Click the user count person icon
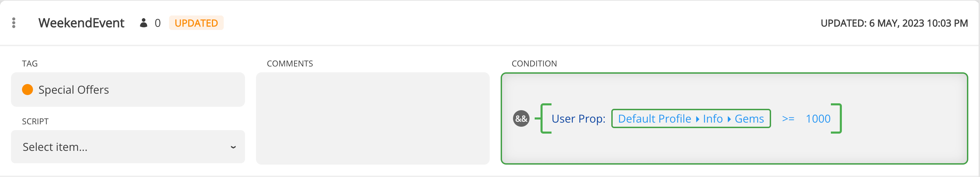This screenshot has width=980, height=177. click(x=143, y=23)
